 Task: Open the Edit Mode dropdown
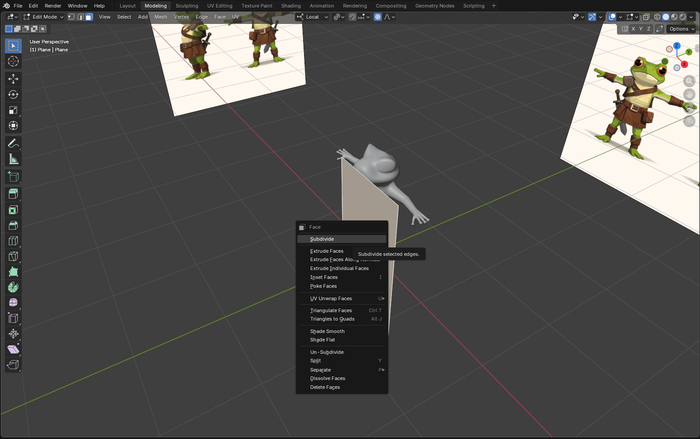pos(46,17)
